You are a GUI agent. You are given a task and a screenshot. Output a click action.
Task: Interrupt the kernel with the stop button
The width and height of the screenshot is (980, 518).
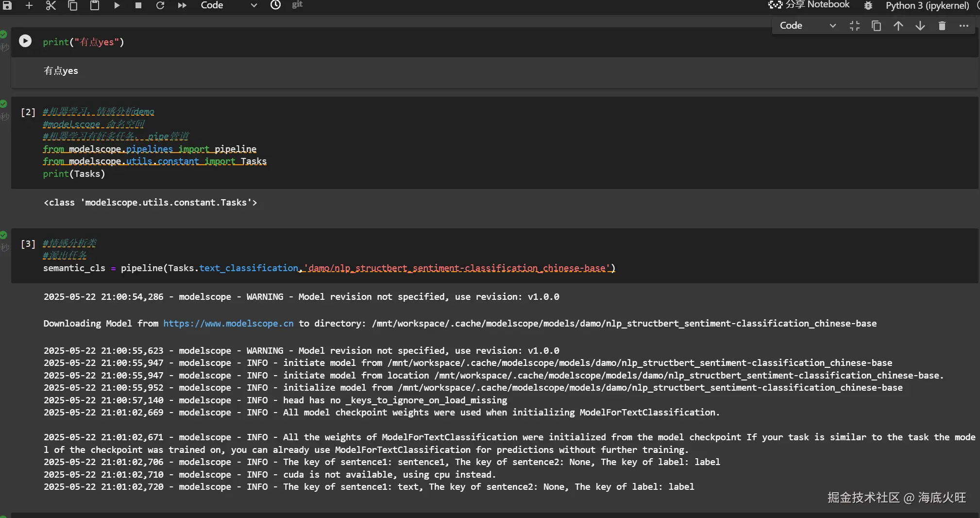[138, 5]
